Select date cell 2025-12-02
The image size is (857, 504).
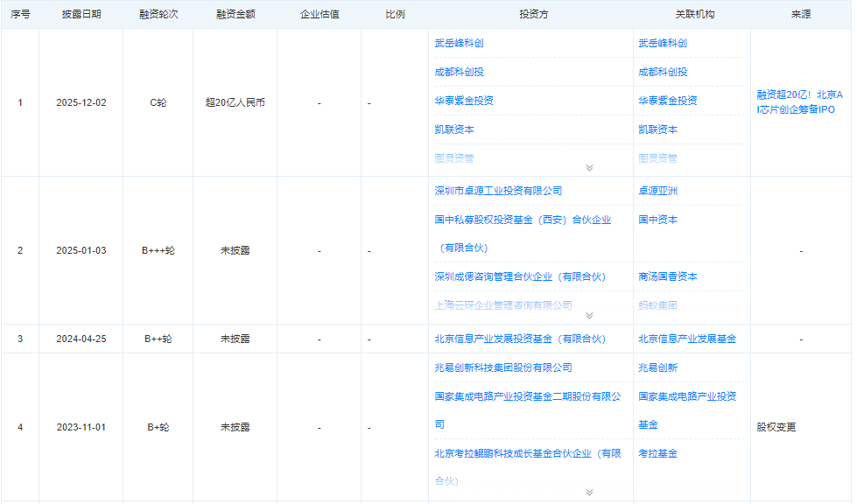point(81,102)
